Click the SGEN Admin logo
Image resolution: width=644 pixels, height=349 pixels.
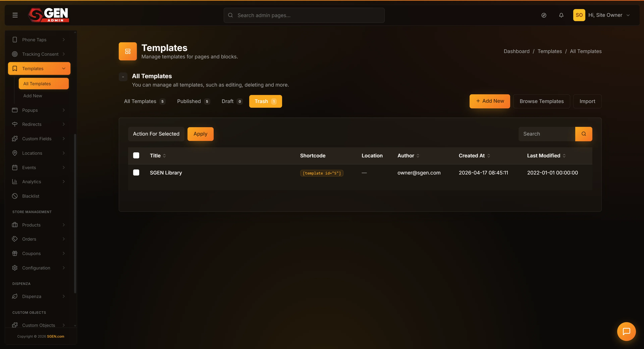point(48,15)
